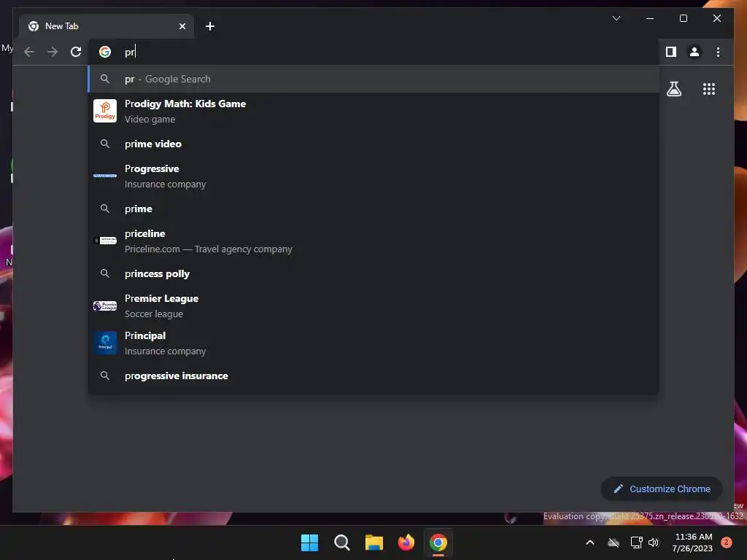Click the OneDrive cloud tray icon
The image size is (747, 560).
[x=614, y=542]
